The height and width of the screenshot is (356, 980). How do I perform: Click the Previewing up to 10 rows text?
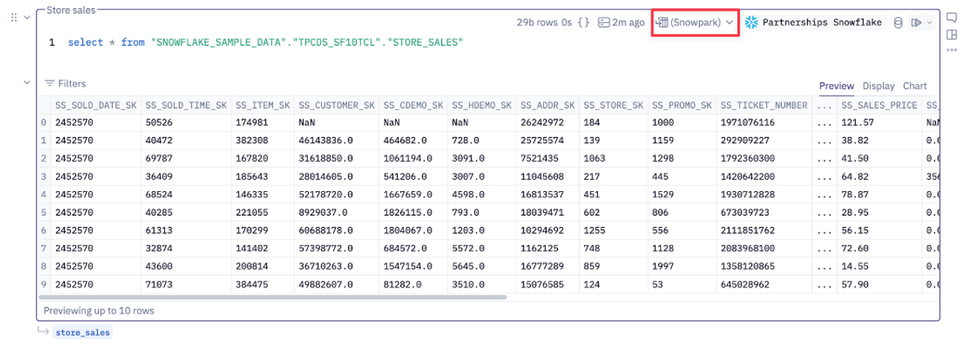(99, 311)
